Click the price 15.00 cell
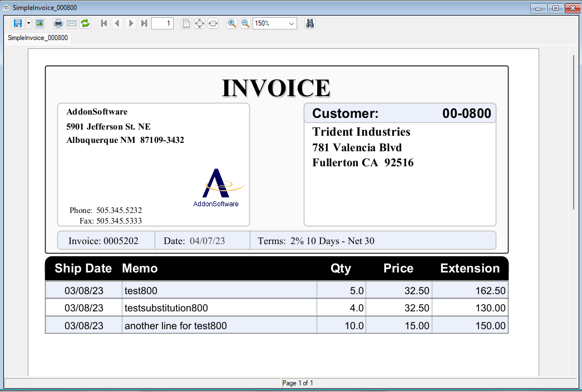 click(x=398, y=326)
